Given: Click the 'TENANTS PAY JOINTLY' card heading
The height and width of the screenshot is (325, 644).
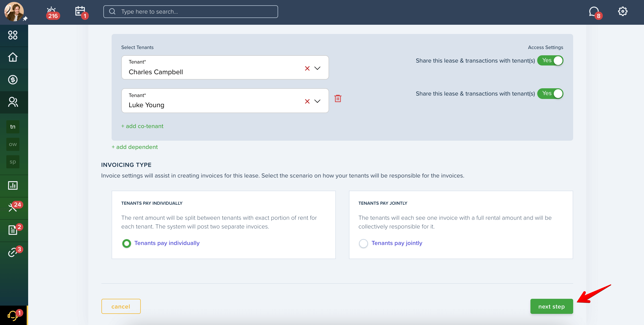Looking at the screenshot, I should [x=383, y=203].
